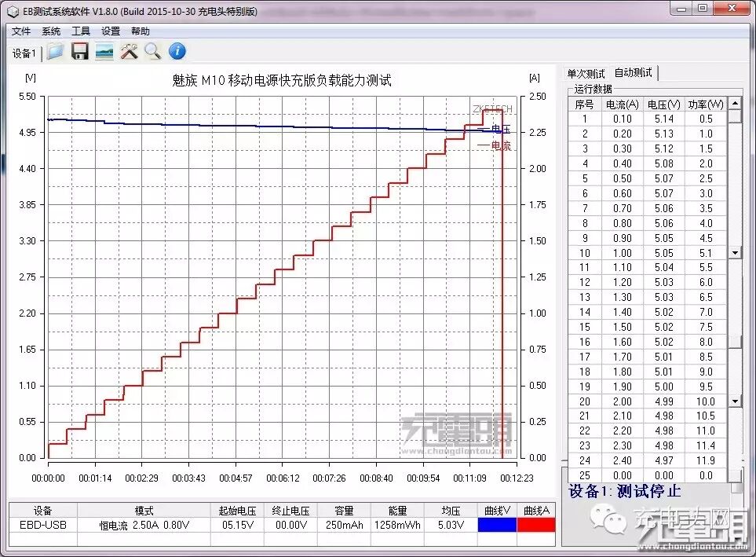
Task: Click the magnifying glass icon
Action: [153, 51]
